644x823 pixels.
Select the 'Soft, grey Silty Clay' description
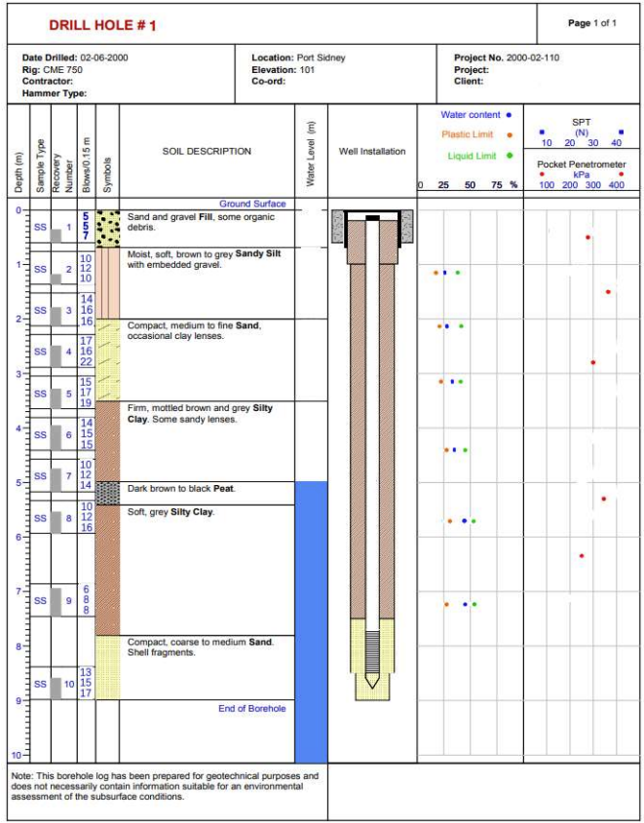(x=171, y=512)
